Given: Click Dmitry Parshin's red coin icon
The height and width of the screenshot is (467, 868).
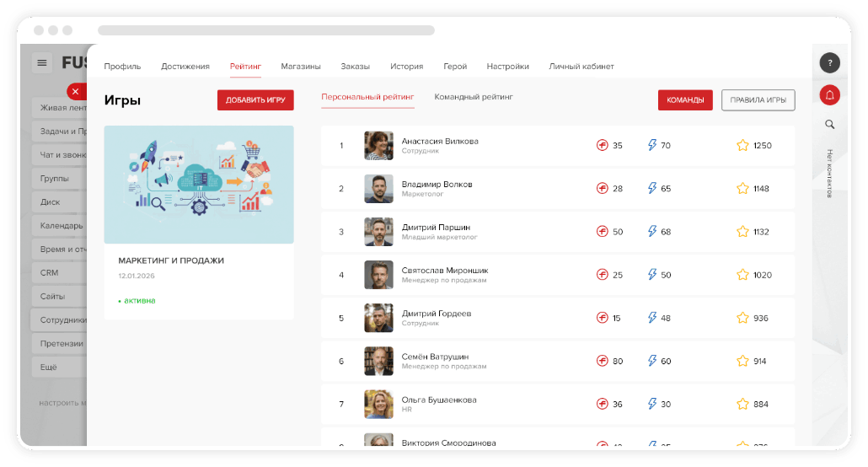Looking at the screenshot, I should pyautogui.click(x=602, y=232).
